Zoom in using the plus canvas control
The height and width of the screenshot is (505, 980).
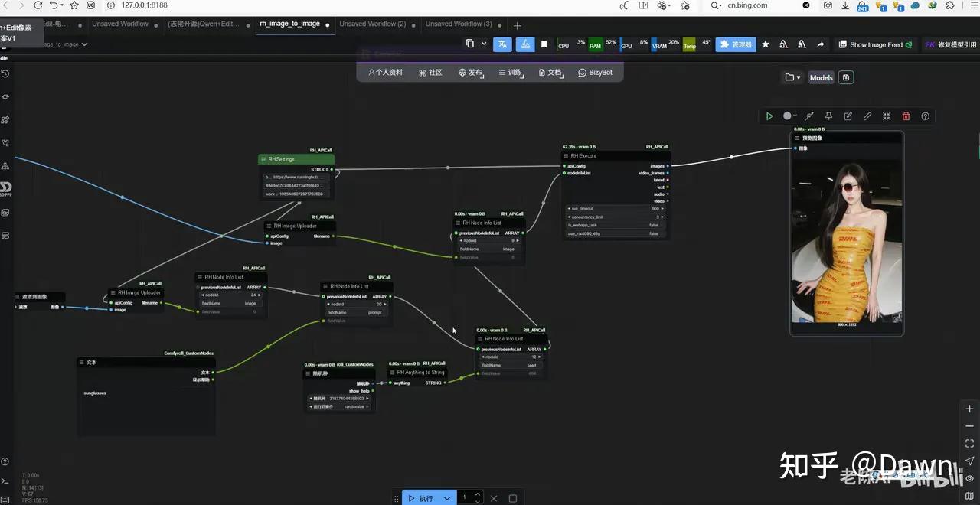[x=970, y=409]
